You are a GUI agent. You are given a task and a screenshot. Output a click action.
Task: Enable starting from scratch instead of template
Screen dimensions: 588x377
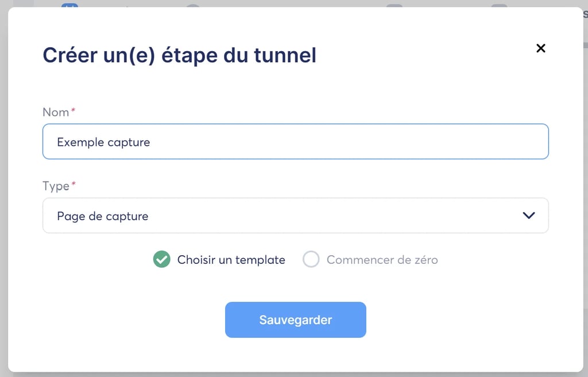pyautogui.click(x=311, y=260)
